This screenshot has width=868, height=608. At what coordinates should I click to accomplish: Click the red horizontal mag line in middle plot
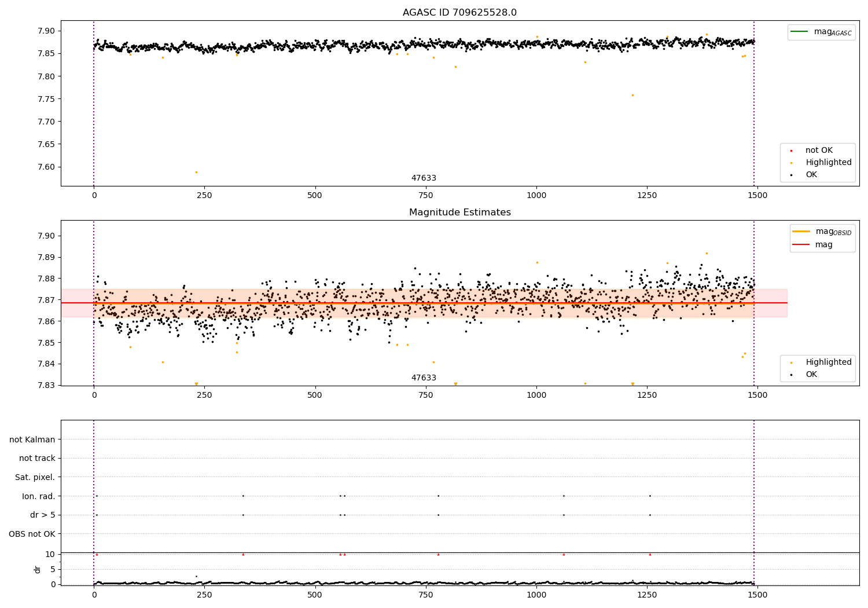424,303
